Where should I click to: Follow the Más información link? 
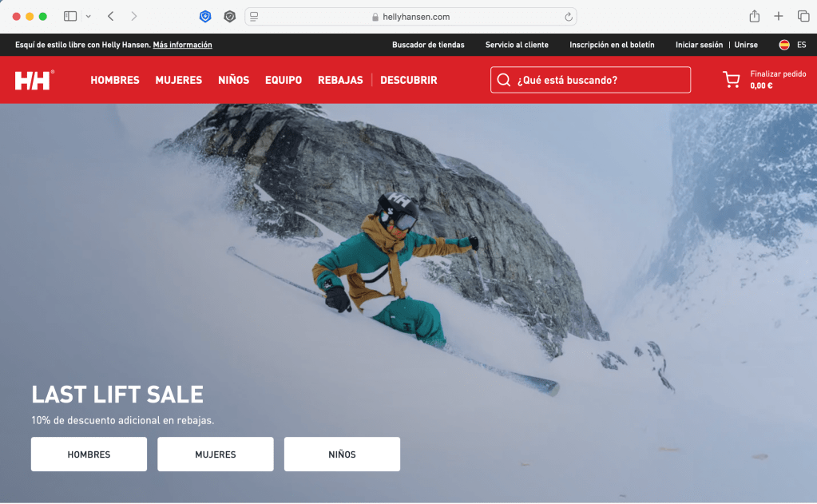[x=182, y=45]
